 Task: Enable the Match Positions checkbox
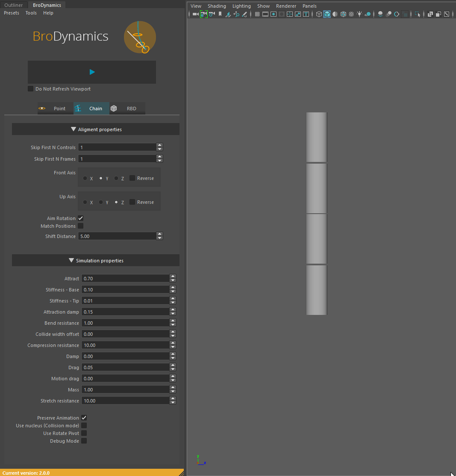click(x=80, y=226)
